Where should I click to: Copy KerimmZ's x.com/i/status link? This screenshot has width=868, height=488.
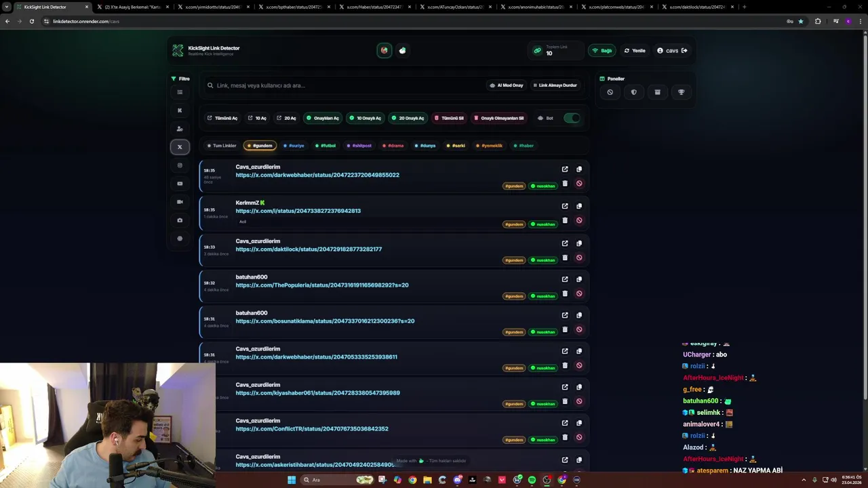[x=579, y=206]
